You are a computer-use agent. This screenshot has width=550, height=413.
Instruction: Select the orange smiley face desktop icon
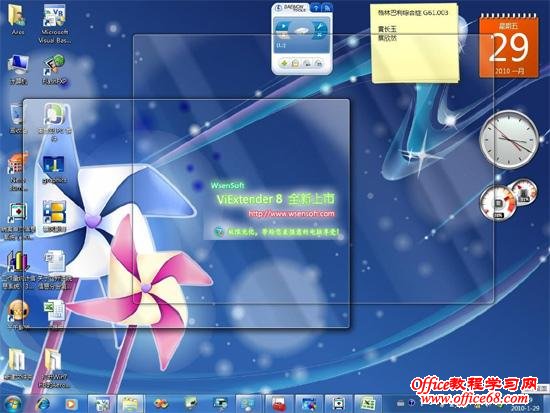tap(18, 311)
